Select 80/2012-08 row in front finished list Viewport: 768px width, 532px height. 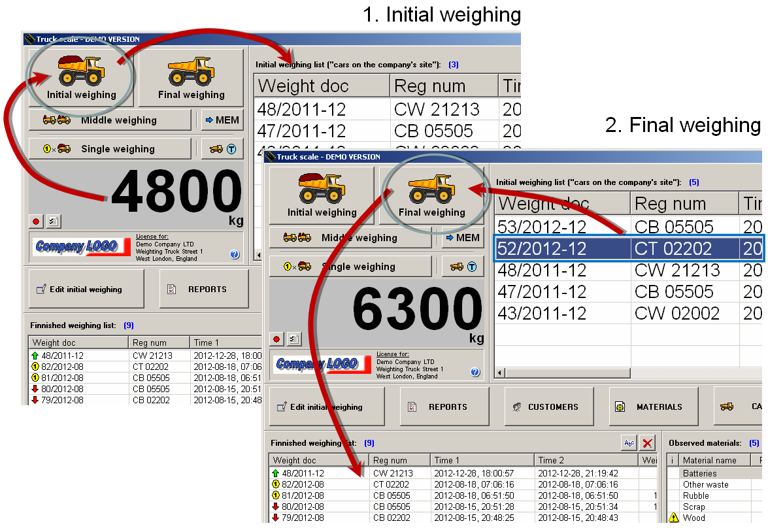[463, 507]
